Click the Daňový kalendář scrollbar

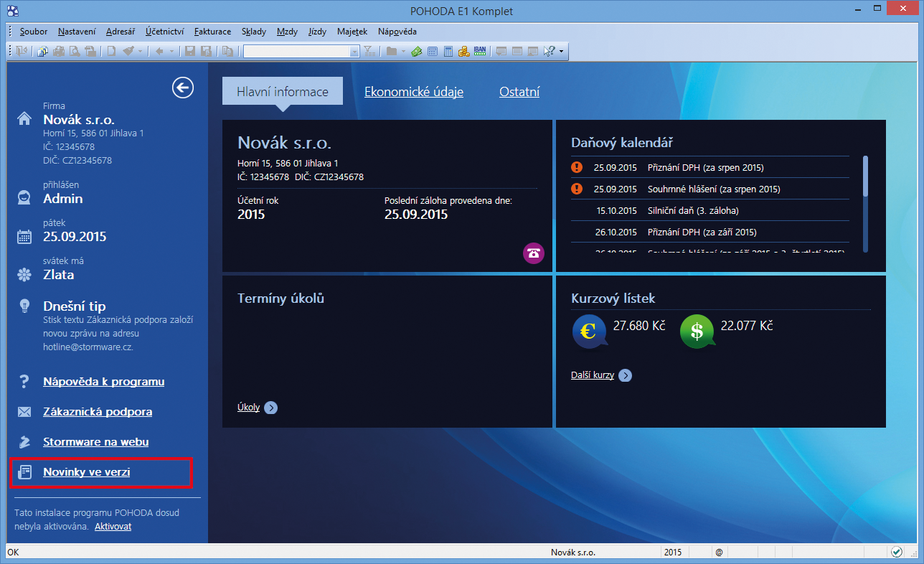point(866,203)
